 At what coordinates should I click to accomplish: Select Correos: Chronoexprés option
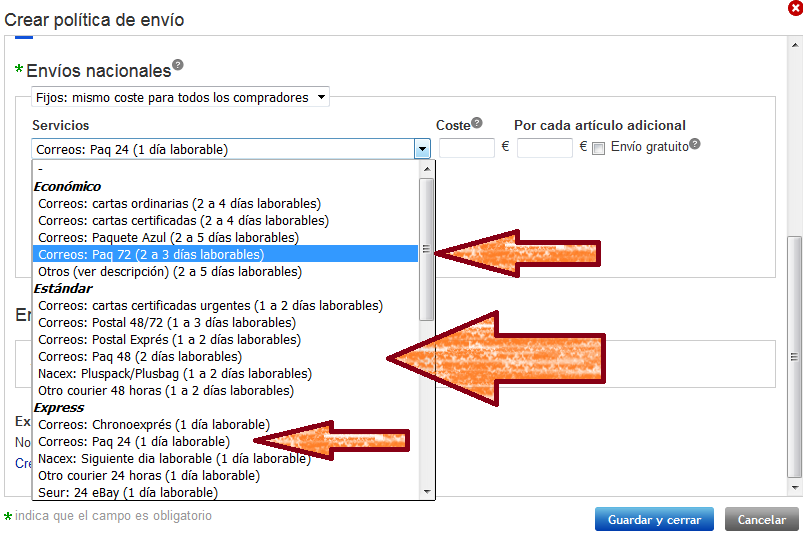pyautogui.click(x=225, y=424)
